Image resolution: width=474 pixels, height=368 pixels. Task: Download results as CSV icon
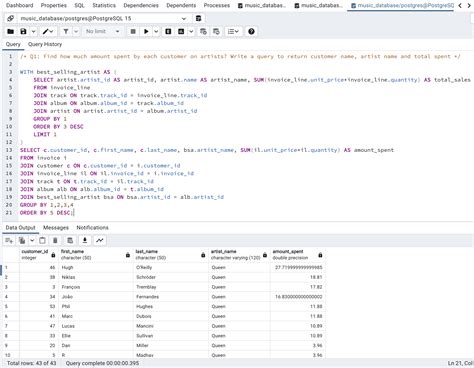click(85, 240)
